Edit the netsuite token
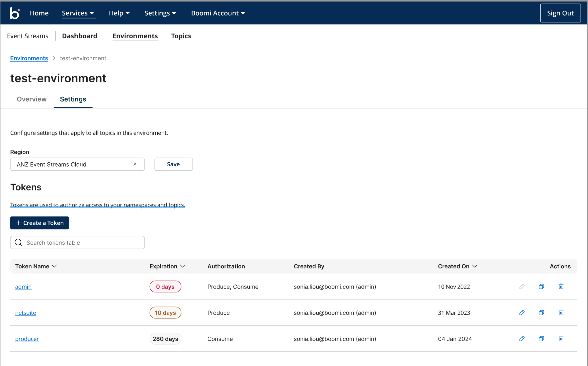The width and height of the screenshot is (588, 366). [x=522, y=312]
